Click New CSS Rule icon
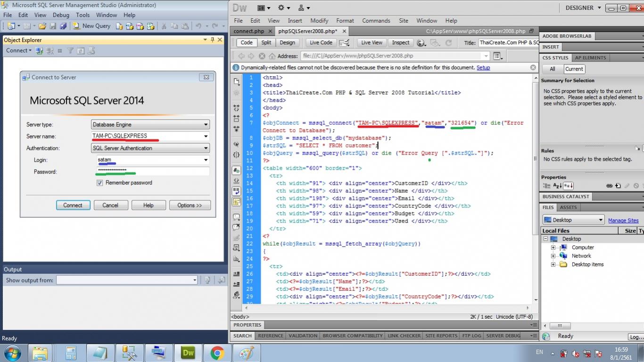Viewport: 644px width, 362px height. (618, 186)
